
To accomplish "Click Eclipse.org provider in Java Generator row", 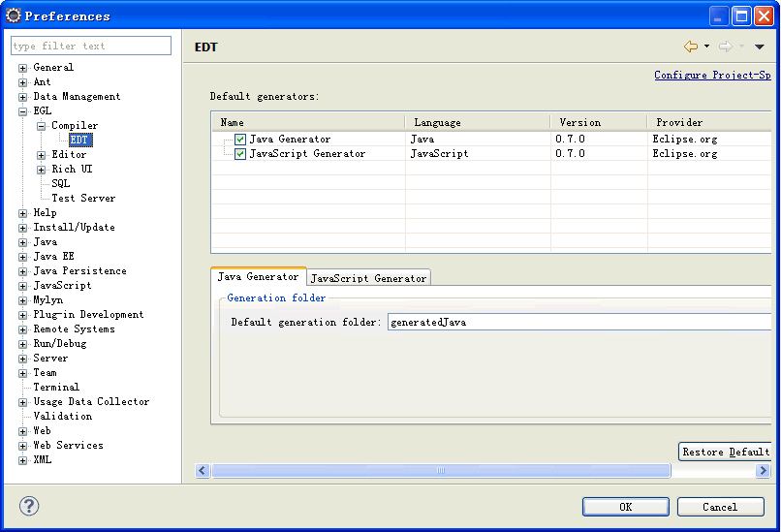I will click(x=685, y=139).
